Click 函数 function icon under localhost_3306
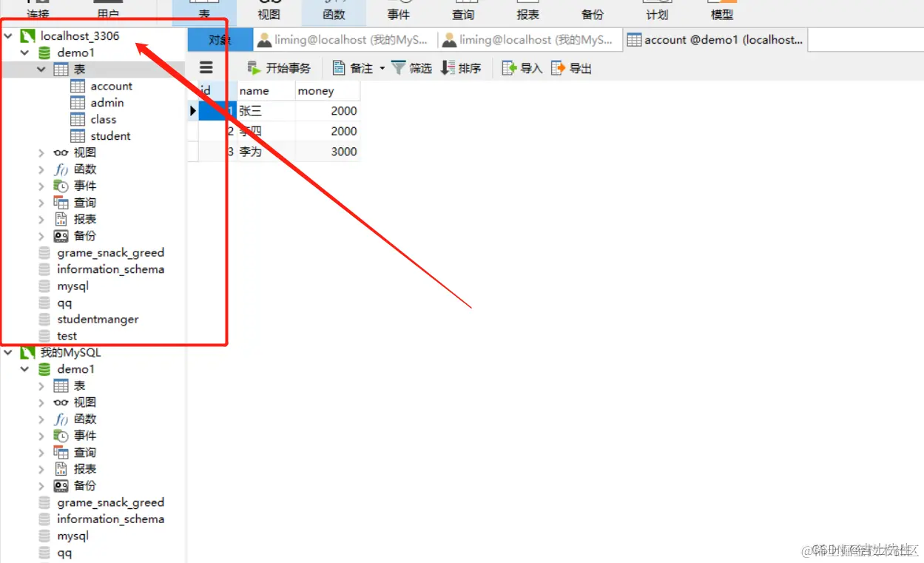This screenshot has width=924, height=563. 61,169
